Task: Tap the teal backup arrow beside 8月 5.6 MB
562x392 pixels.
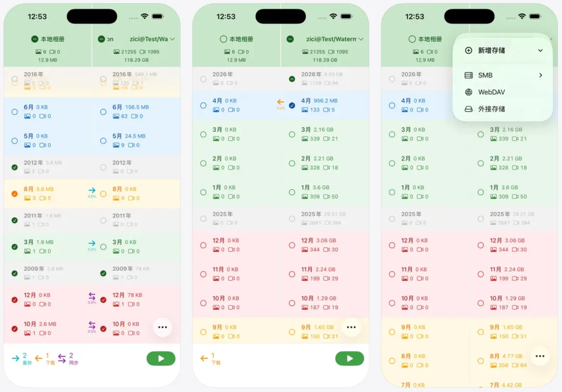Action: pyautogui.click(x=92, y=191)
